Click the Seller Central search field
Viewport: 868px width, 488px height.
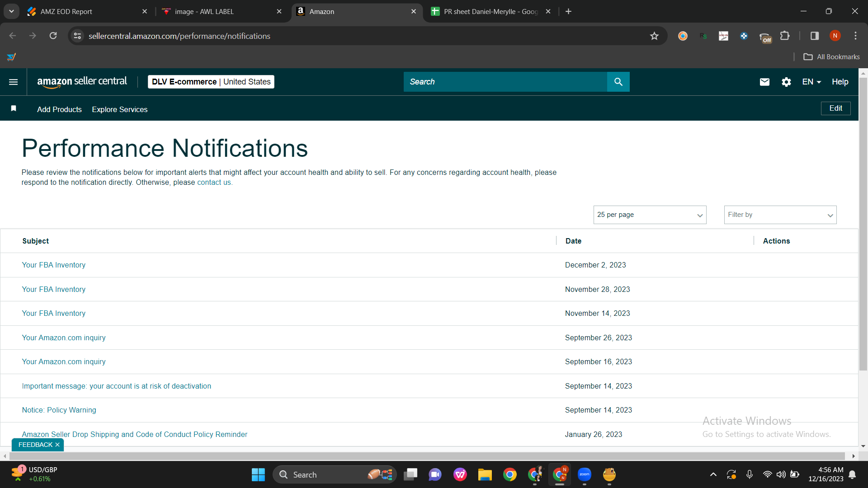point(505,82)
